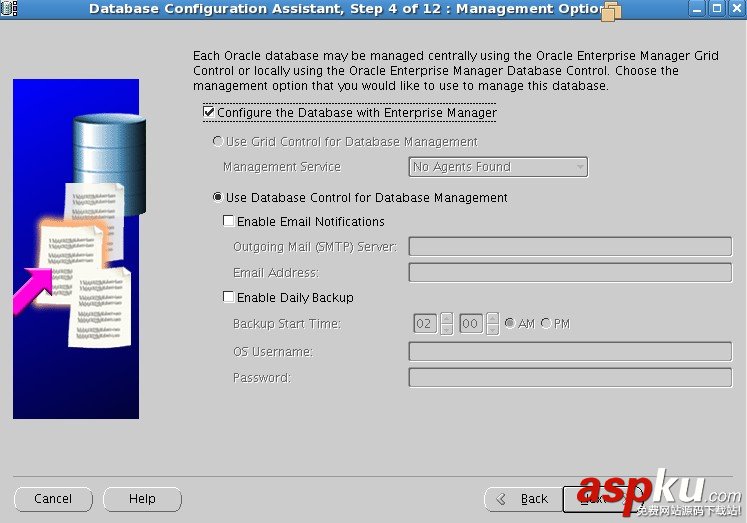The height and width of the screenshot is (523, 747).
Task: Decrease the backup hour with down arrow
Action: pyautogui.click(x=447, y=330)
